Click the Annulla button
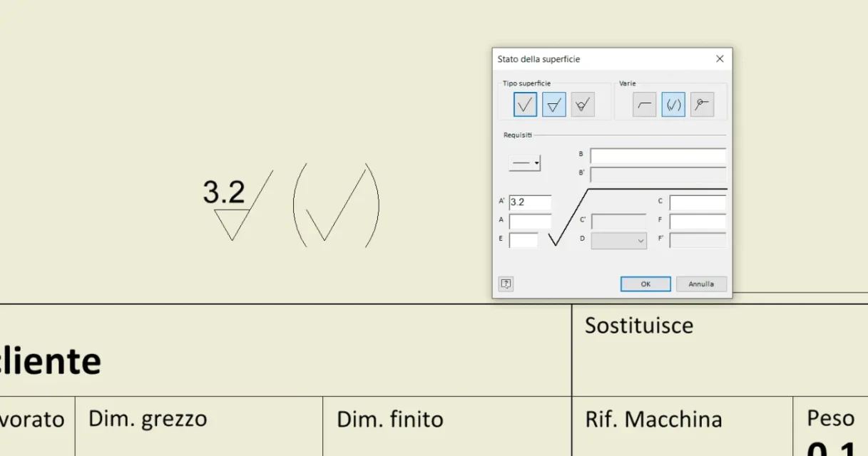Screen dimensions: 868x456 click(701, 284)
